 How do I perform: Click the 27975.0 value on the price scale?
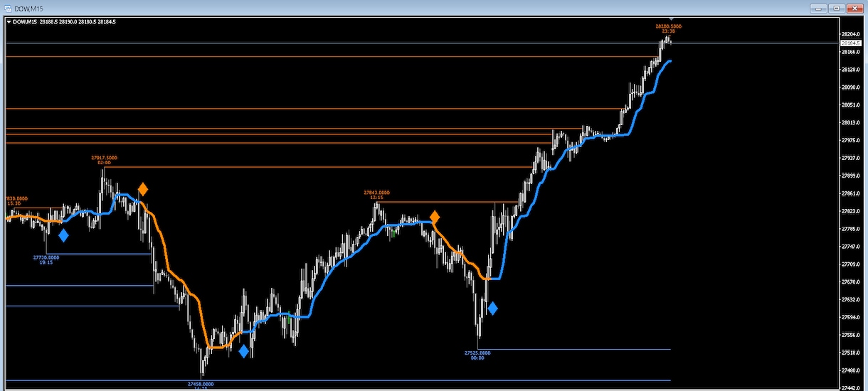click(x=850, y=140)
